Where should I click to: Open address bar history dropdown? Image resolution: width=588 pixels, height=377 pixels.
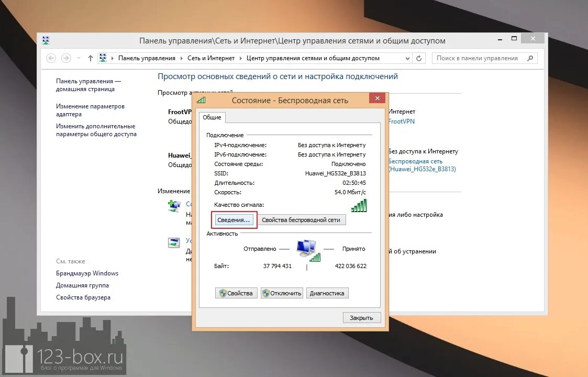(408, 58)
